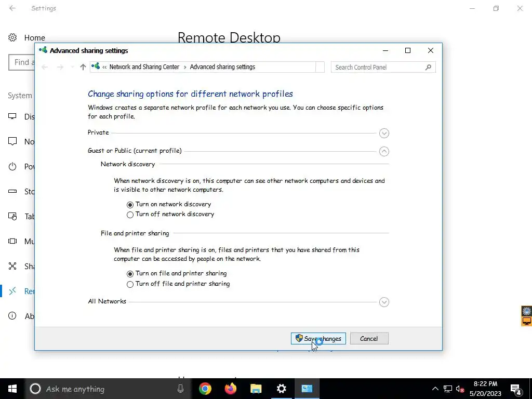The width and height of the screenshot is (532, 399).
Task: Click the orange monitor icon at right edge
Action: [x=527, y=321]
